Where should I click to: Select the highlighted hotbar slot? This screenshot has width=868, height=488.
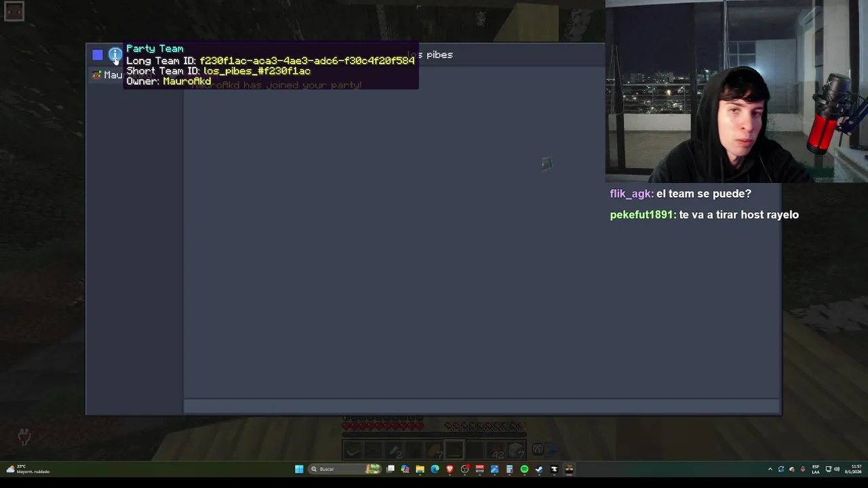(454, 449)
